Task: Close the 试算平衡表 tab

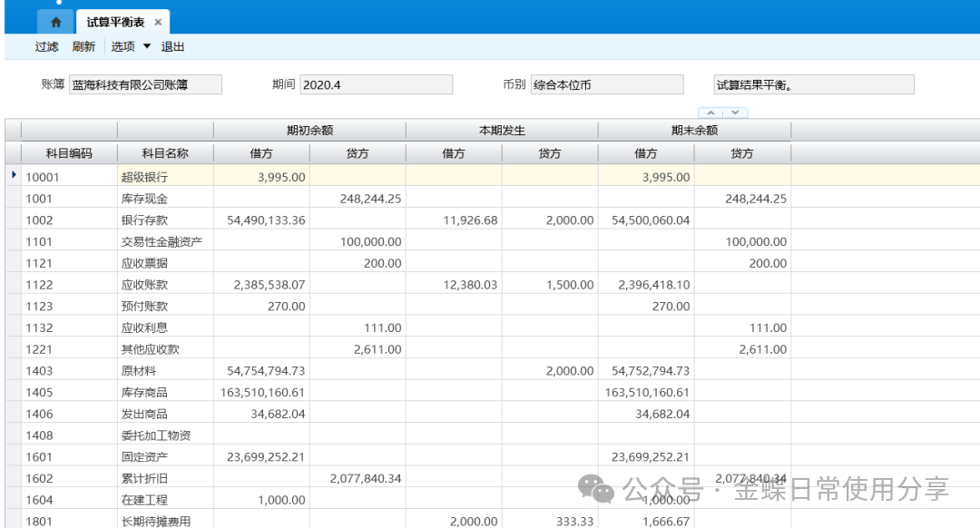Action: tap(158, 22)
